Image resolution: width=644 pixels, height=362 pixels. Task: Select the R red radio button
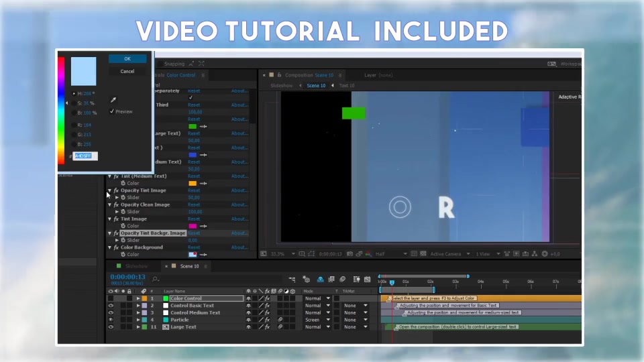[74, 125]
